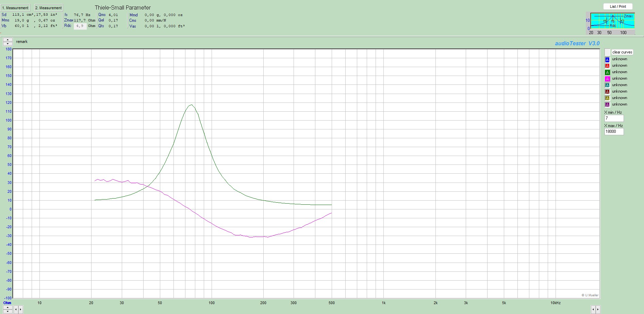Viewport: 644px width, 314px height.
Task: Click the 'unknown' label next to dark red curve
Action: (620, 92)
